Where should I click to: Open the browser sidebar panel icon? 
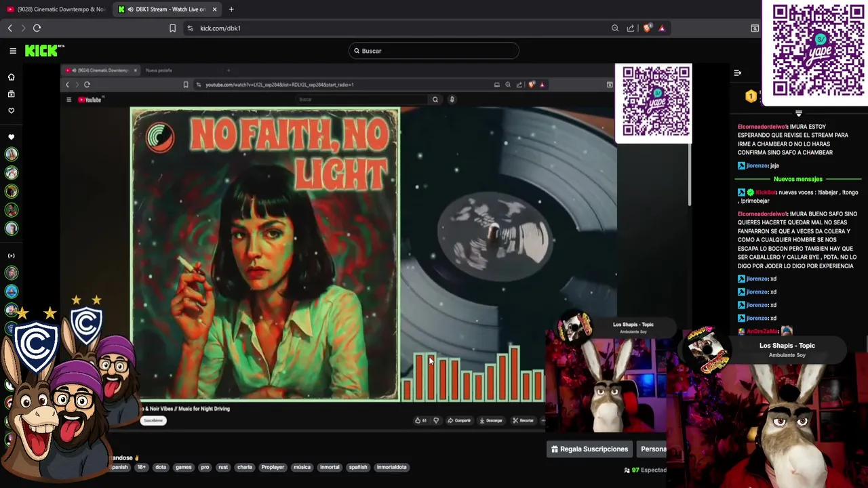[x=755, y=28]
